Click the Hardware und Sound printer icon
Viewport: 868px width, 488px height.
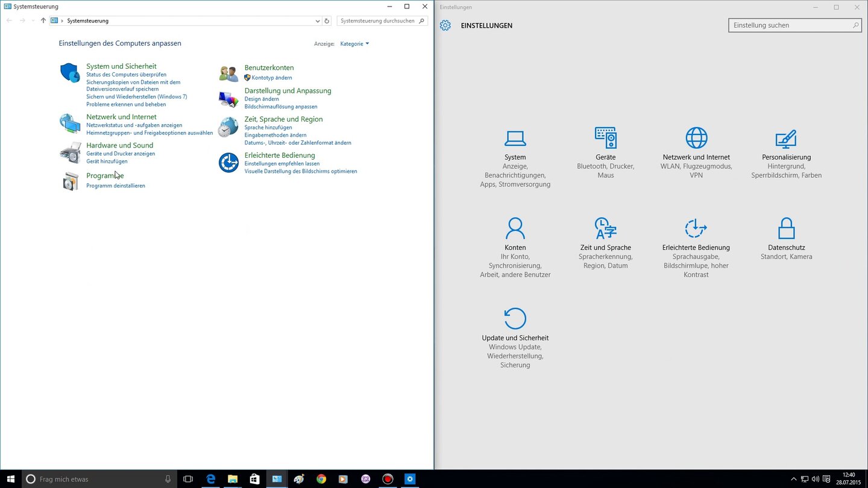click(71, 152)
